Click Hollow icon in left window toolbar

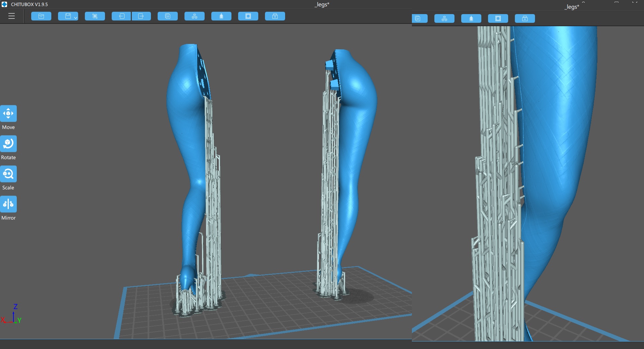(x=221, y=16)
